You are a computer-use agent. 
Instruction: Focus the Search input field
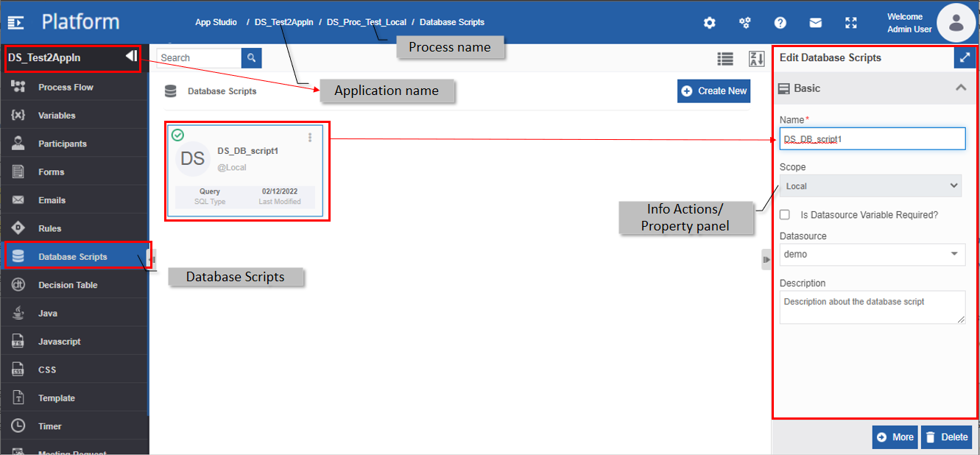pyautogui.click(x=199, y=57)
